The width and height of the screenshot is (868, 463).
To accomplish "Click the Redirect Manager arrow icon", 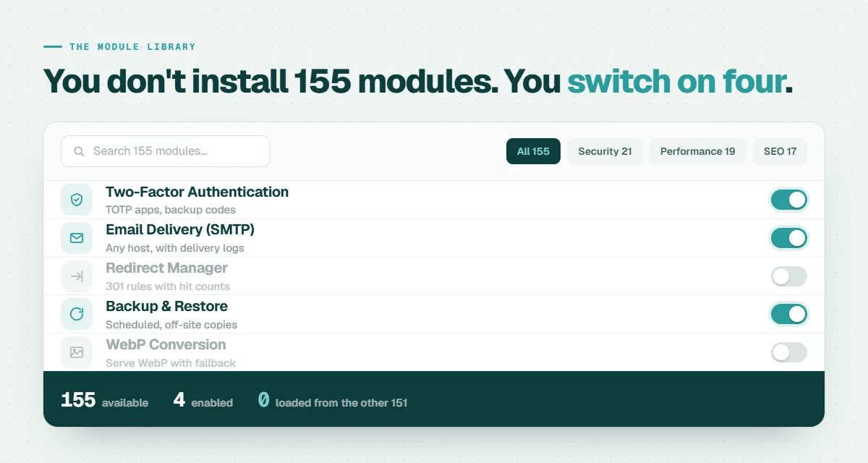I will (x=77, y=276).
